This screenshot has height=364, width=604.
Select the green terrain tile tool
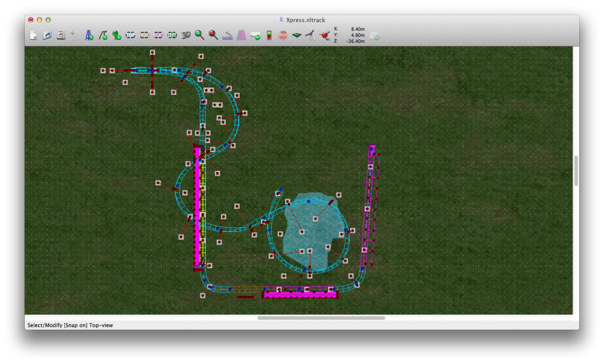(x=297, y=36)
